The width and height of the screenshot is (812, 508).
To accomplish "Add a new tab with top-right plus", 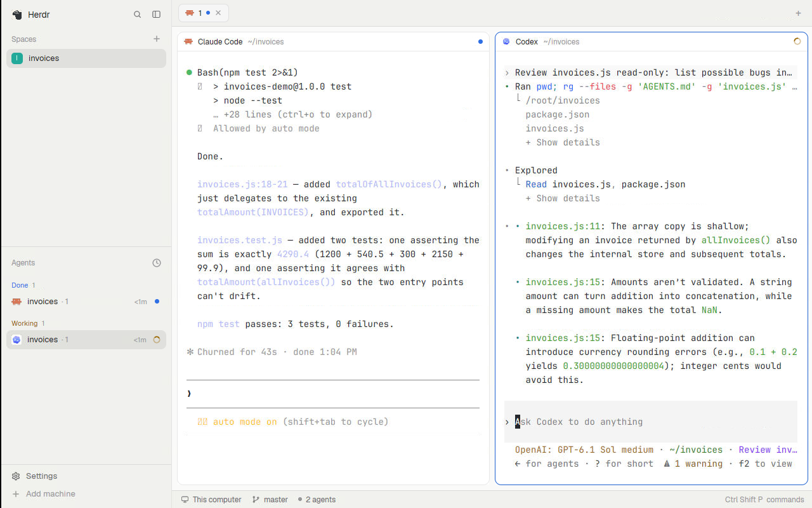I will coord(798,13).
